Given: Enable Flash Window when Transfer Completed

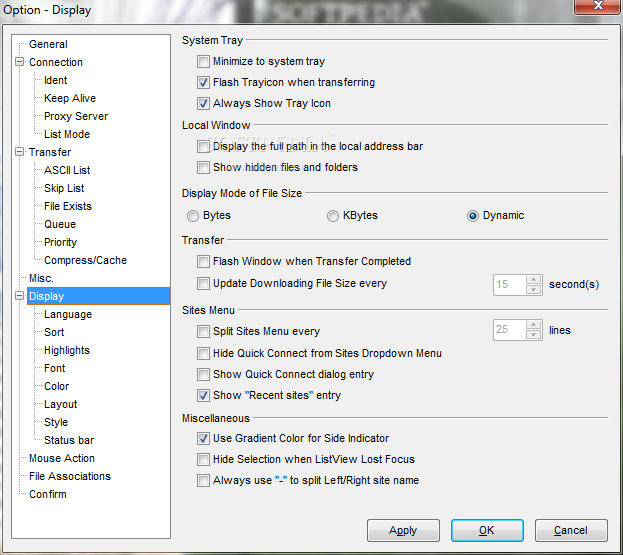Looking at the screenshot, I should (x=203, y=262).
